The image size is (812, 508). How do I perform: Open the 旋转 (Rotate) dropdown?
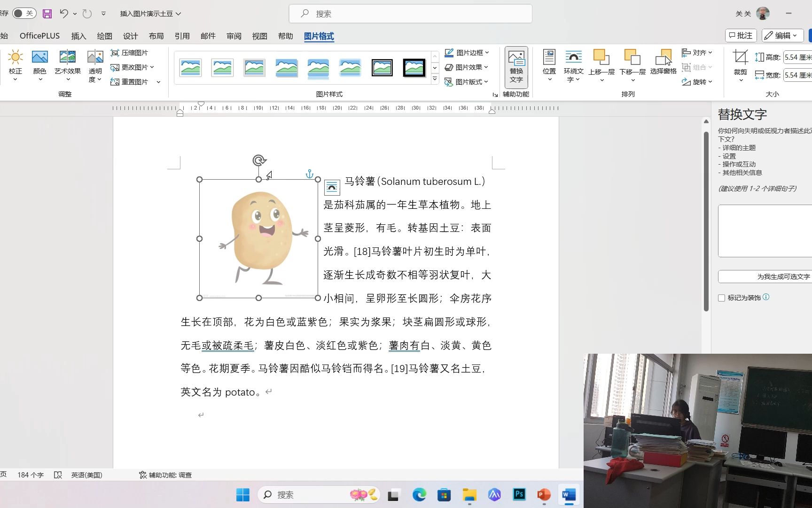699,81
